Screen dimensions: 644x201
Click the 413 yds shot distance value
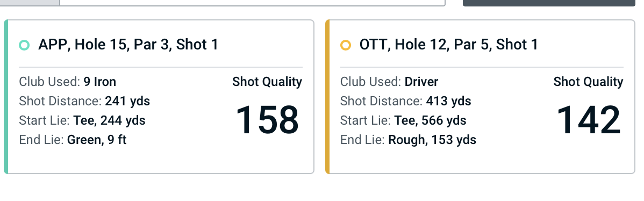click(x=448, y=101)
